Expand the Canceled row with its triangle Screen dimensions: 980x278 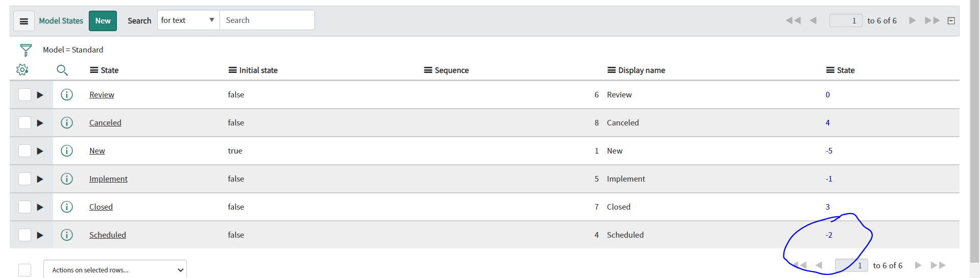(40, 123)
